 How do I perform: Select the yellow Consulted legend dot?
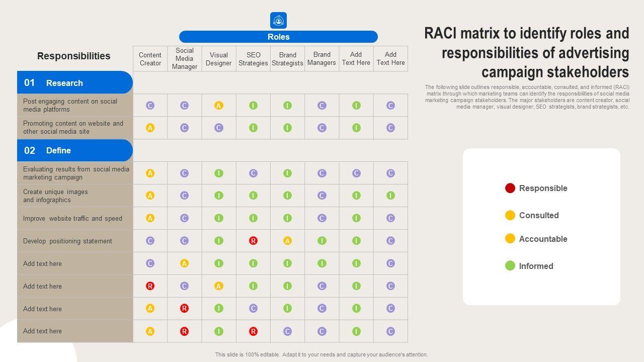point(510,215)
